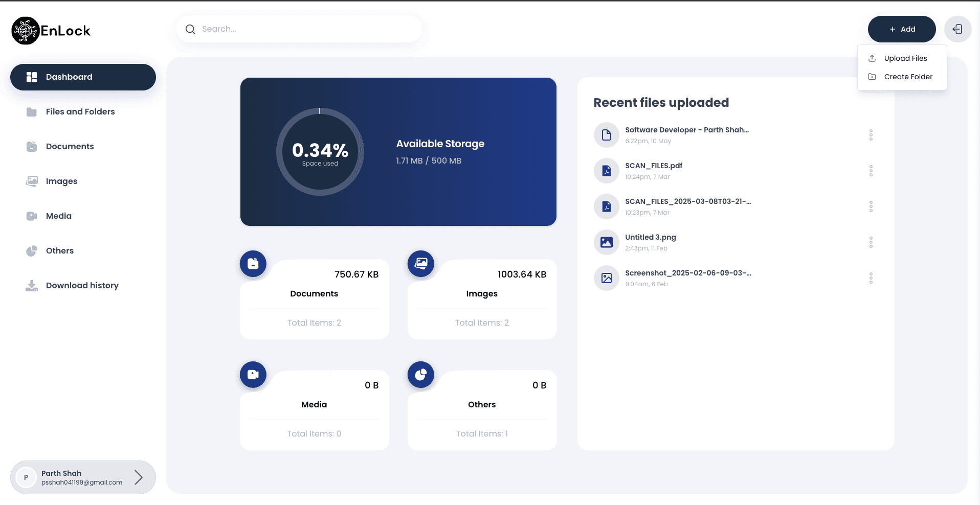The width and height of the screenshot is (980, 505).
Task: Select the Images sidebar icon
Action: click(31, 181)
